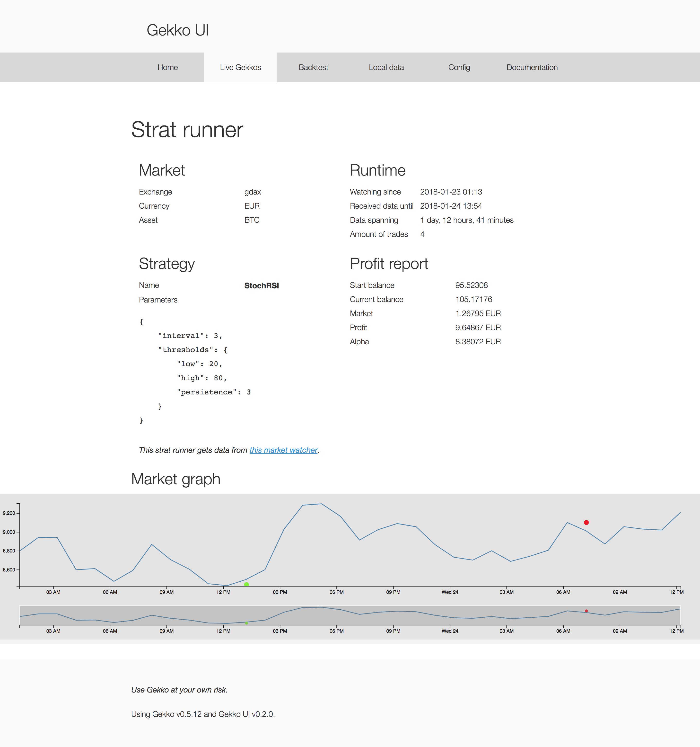Viewport: 700px width, 747px height.
Task: Click the amount of trades value '4'
Action: 422,234
